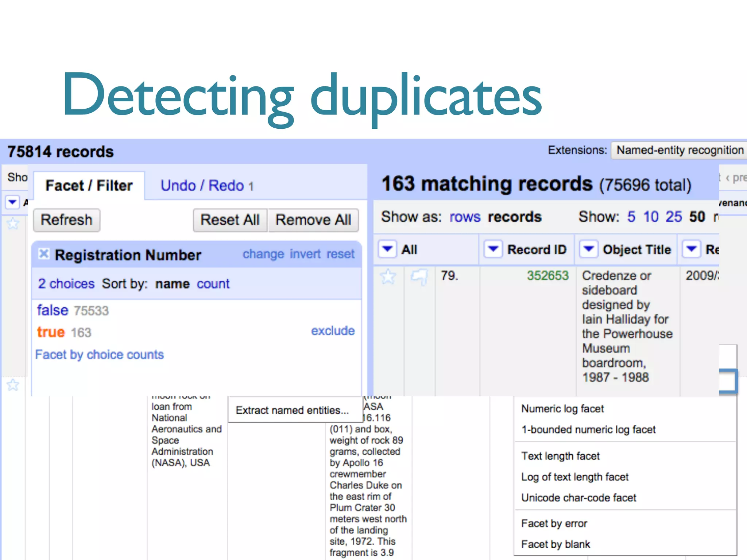Select 1-bounded numeric log facet

coord(588,429)
